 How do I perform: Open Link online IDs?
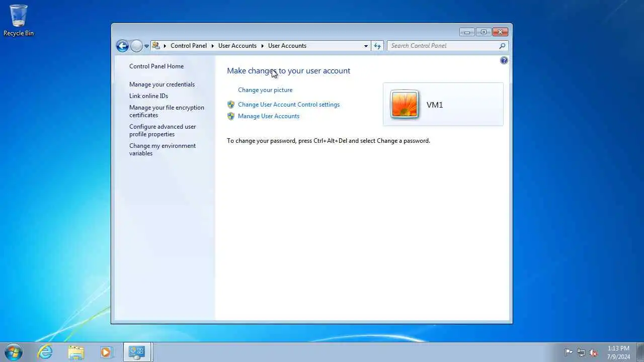[x=148, y=96]
